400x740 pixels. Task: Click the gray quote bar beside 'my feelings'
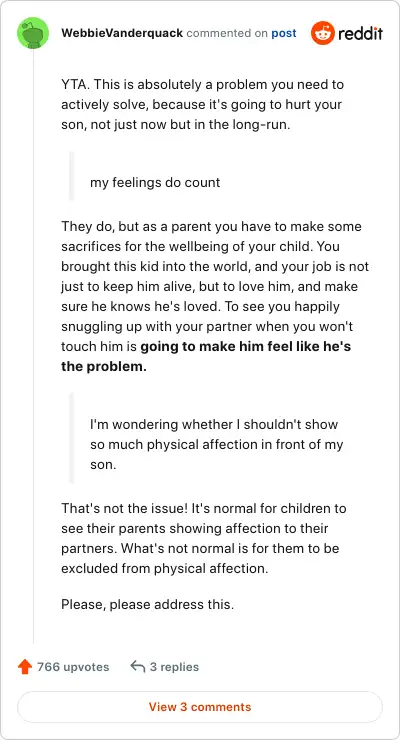pos(72,177)
